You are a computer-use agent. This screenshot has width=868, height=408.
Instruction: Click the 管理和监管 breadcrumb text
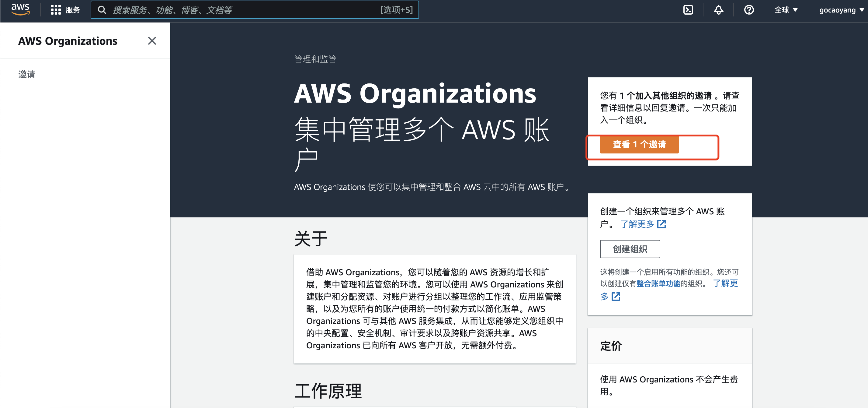coord(315,59)
